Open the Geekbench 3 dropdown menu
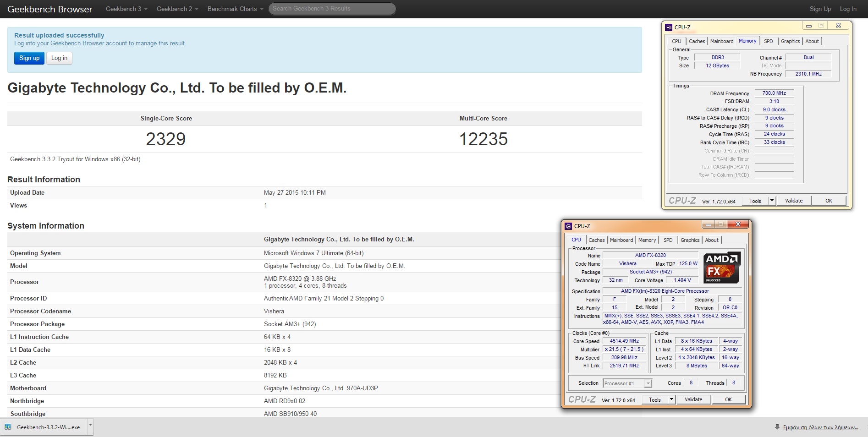Screen dimensions: 868x437 point(126,9)
